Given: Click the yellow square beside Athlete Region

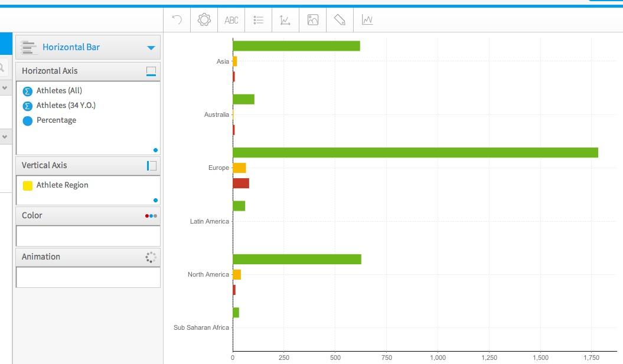Looking at the screenshot, I should click(x=27, y=185).
